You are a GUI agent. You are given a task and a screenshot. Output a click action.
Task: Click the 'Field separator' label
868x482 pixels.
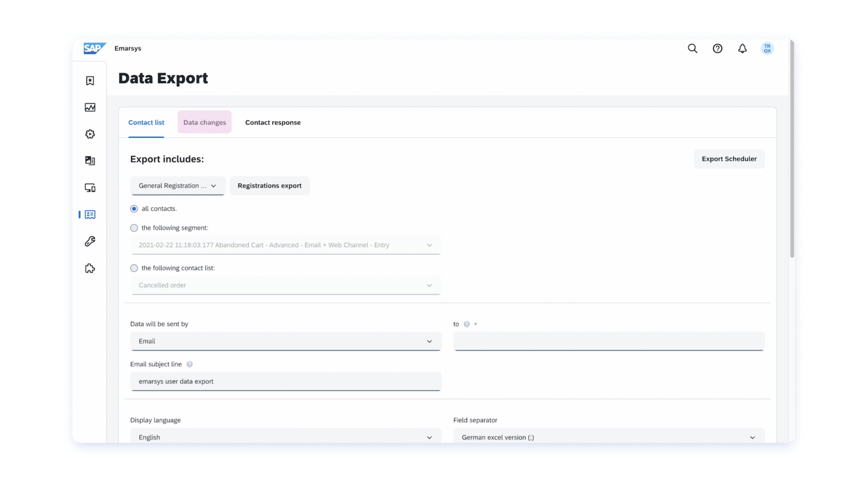point(475,420)
